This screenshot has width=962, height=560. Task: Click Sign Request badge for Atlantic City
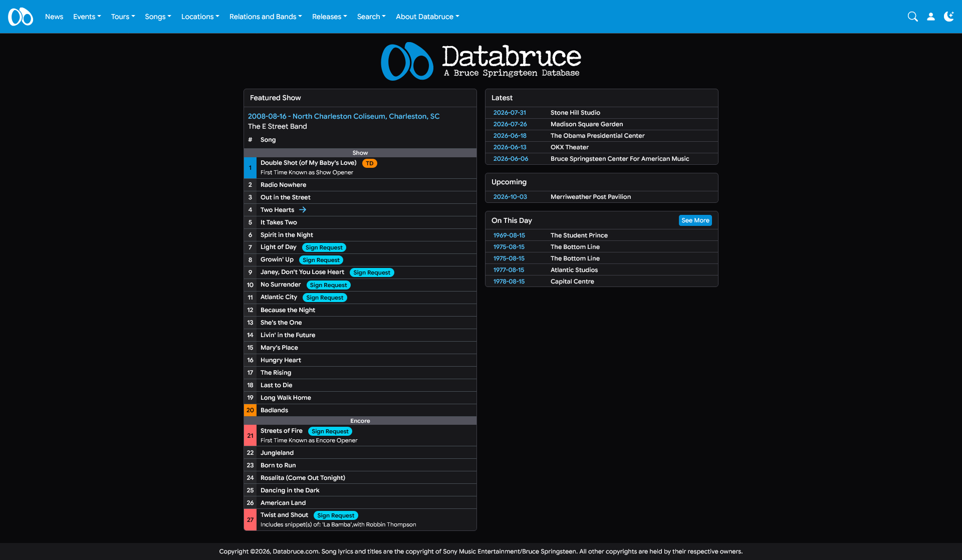[325, 298]
